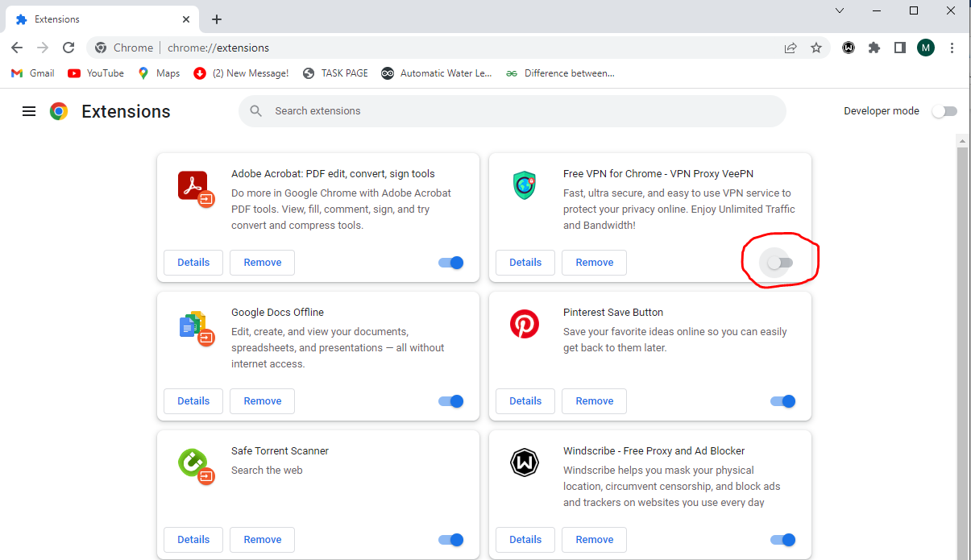Remove the Safe Torrent Scanner extension
This screenshot has height=560, width=971.
pyautogui.click(x=263, y=540)
